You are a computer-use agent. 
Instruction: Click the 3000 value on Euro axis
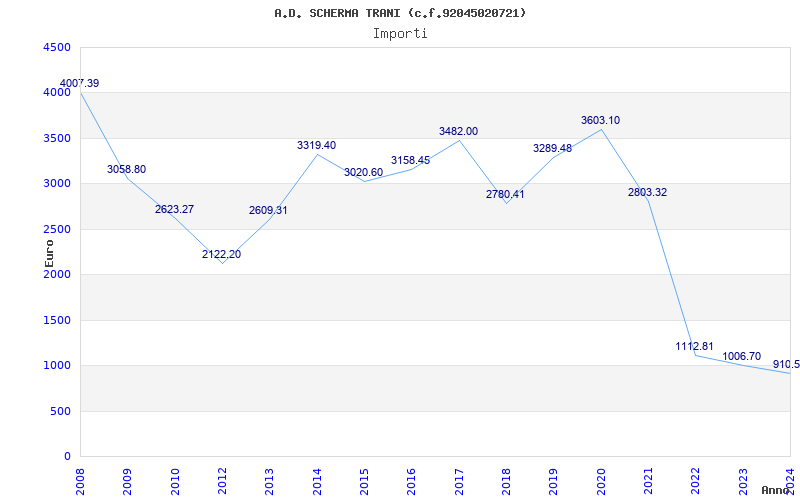pyautogui.click(x=57, y=184)
